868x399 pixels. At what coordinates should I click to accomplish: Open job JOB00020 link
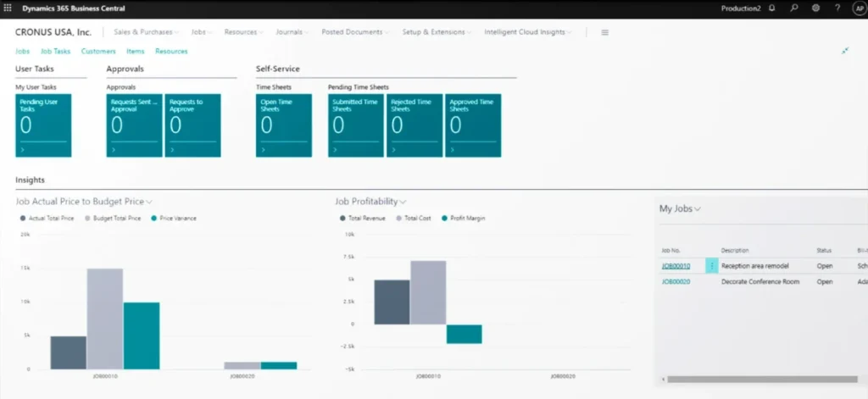click(x=676, y=282)
